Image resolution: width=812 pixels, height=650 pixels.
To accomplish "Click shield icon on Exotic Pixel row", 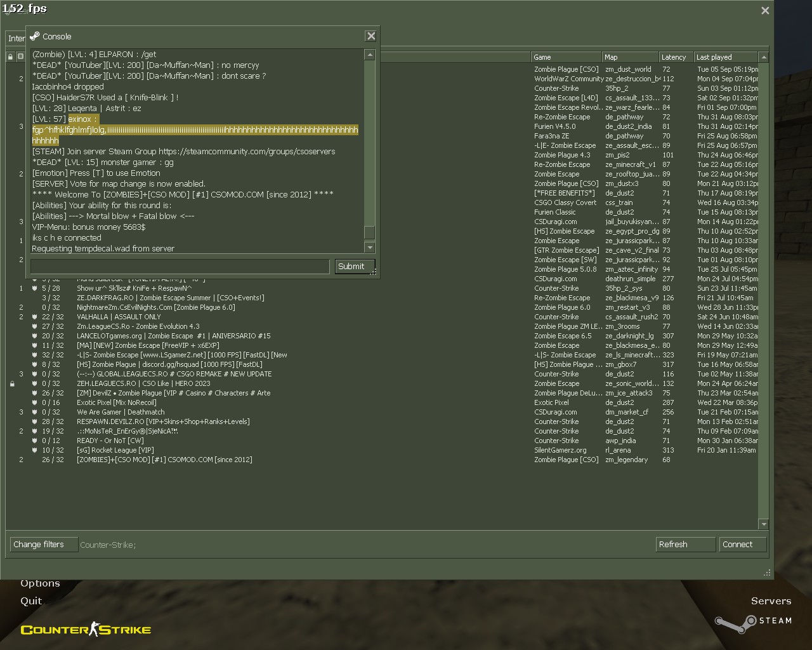I will [x=36, y=402].
